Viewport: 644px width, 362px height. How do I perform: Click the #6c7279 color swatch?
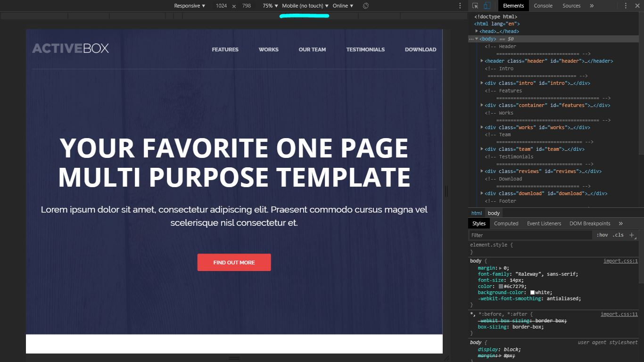[x=501, y=286]
